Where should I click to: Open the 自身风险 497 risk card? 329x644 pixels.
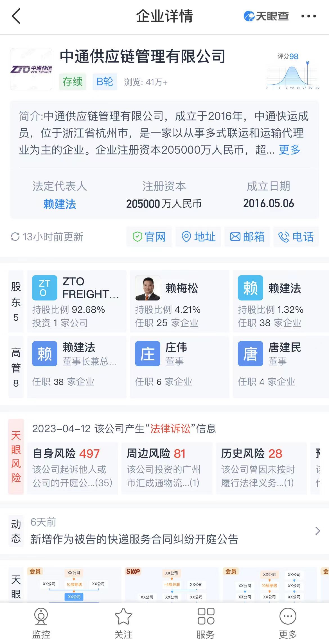click(72, 468)
